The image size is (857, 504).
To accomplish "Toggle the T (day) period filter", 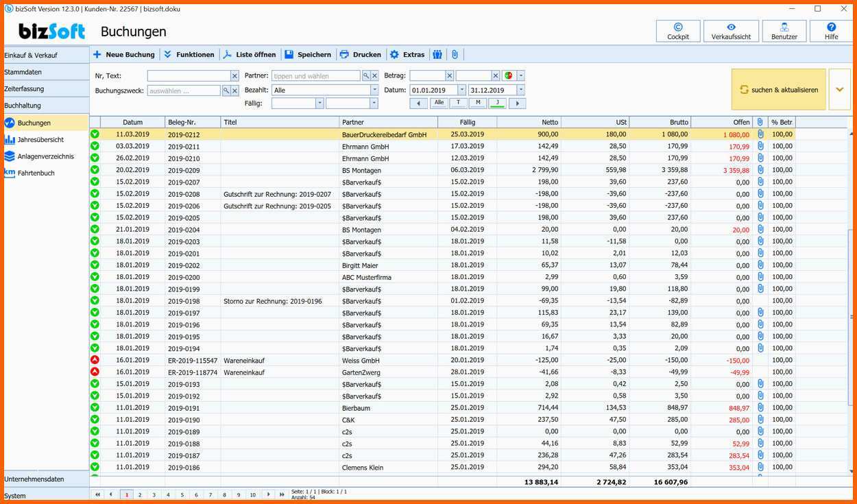I will [458, 103].
